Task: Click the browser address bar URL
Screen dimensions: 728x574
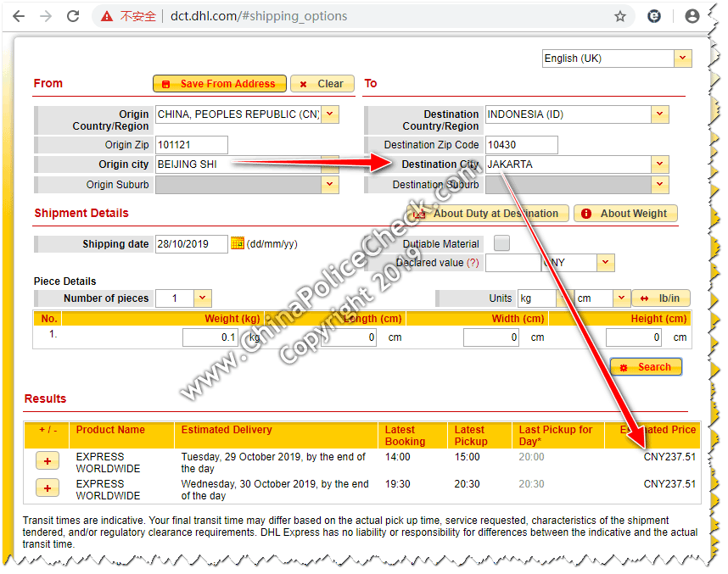Action: [x=259, y=16]
